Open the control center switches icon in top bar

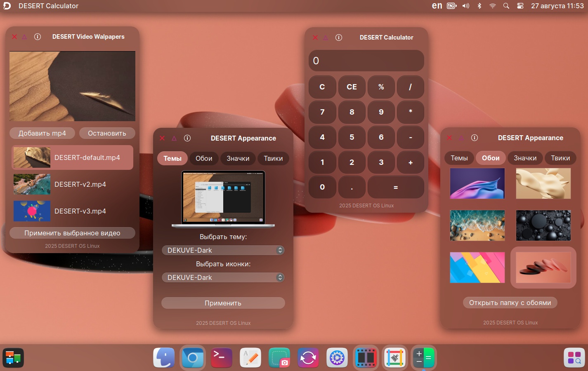[x=520, y=6]
